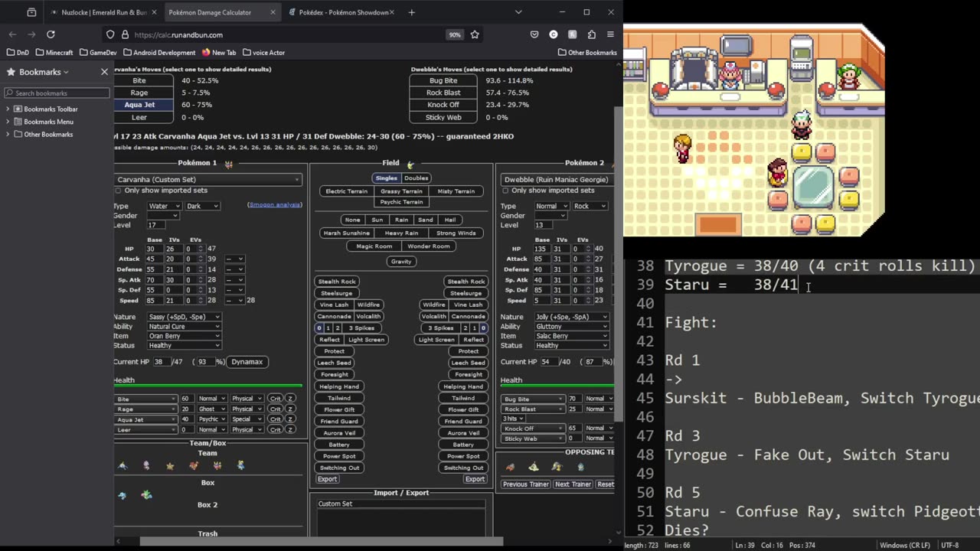The height and width of the screenshot is (551, 980).
Task: Open Pokémon 1 Nature dropdown showing Sassy
Action: pos(184,317)
